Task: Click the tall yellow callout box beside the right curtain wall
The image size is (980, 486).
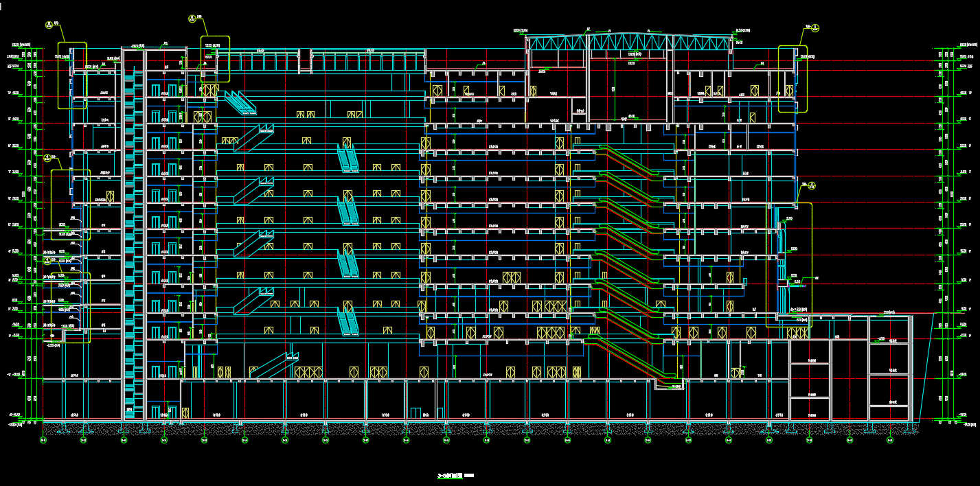Action: tap(789, 264)
